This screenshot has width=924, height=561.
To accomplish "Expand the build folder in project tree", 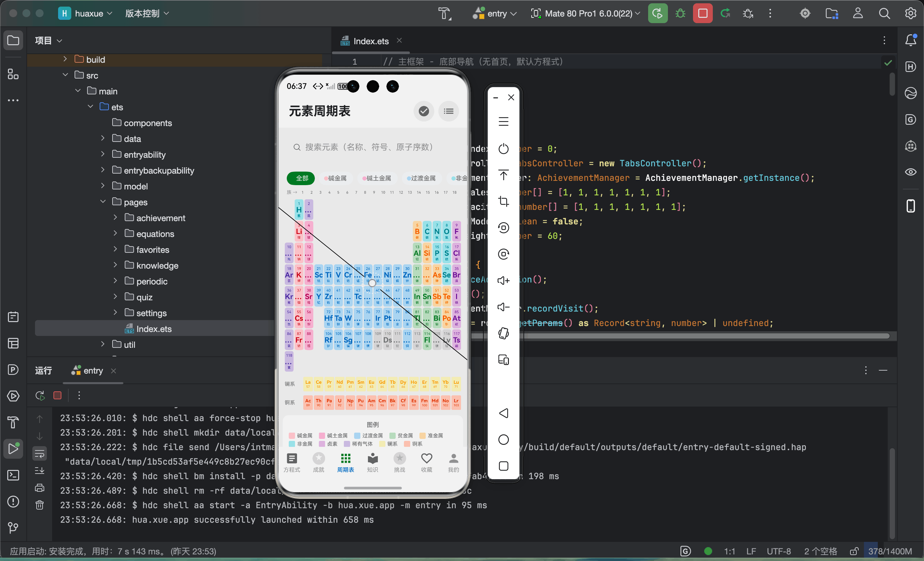I will coord(65,59).
